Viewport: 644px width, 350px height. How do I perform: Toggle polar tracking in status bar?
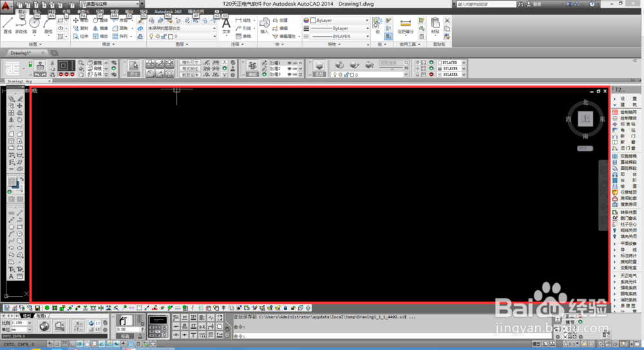80,344
